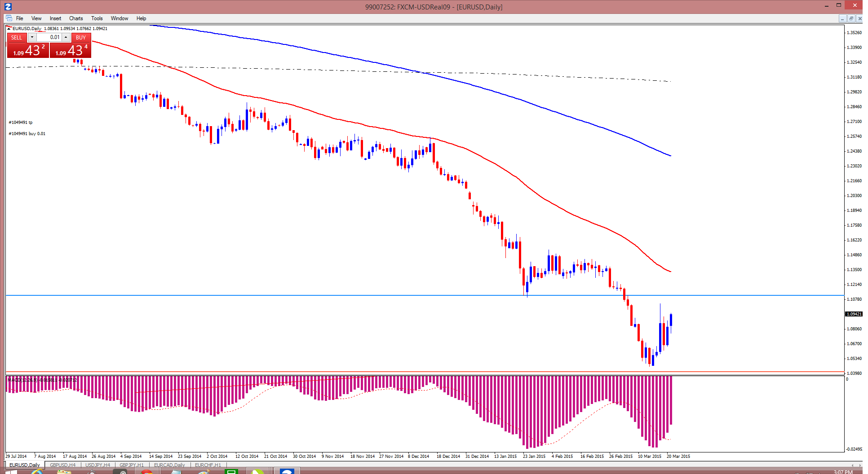This screenshot has width=868, height=474.
Task: Click the MACD(12,26,9) indicator label
Action: click(x=42, y=380)
